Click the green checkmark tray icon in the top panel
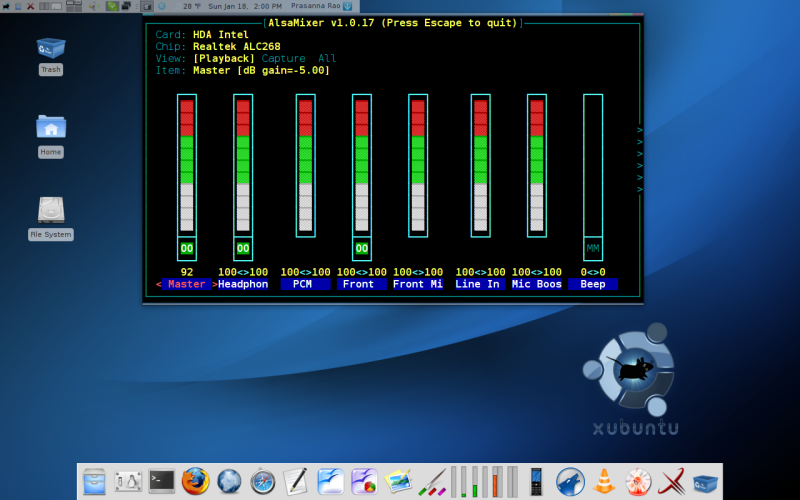Image resolution: width=800 pixels, height=500 pixels. tap(112, 6)
